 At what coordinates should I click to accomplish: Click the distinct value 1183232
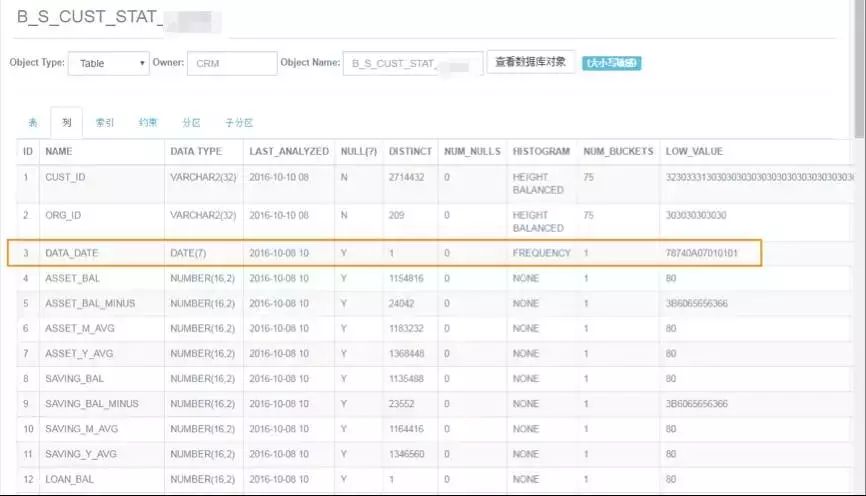click(406, 329)
